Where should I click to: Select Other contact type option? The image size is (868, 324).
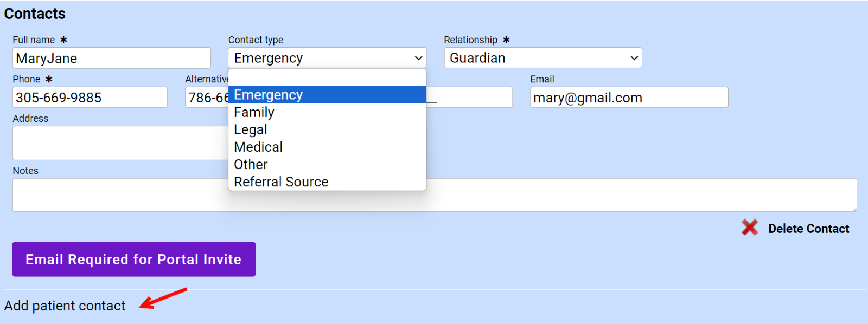click(x=327, y=164)
